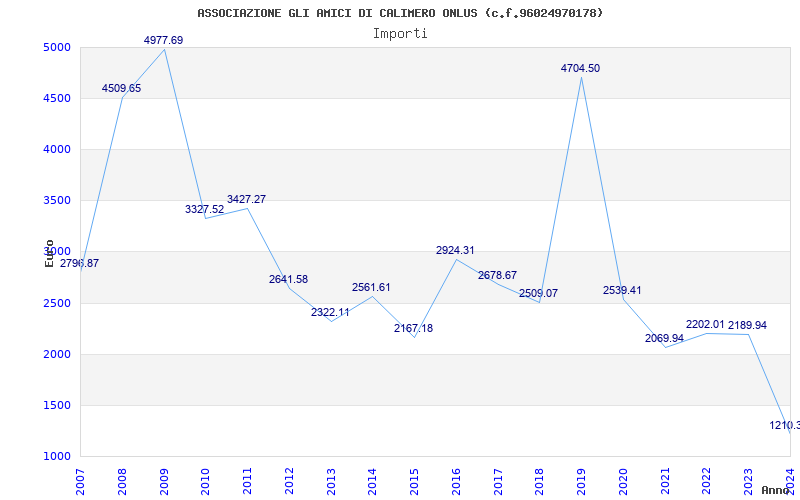This screenshot has height=500, width=800.
Task: Click the x-axis year 2022
Action: pyautogui.click(x=707, y=482)
